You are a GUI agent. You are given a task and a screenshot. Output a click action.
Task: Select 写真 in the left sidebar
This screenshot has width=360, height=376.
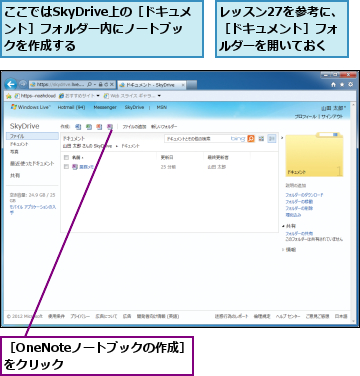(14, 152)
